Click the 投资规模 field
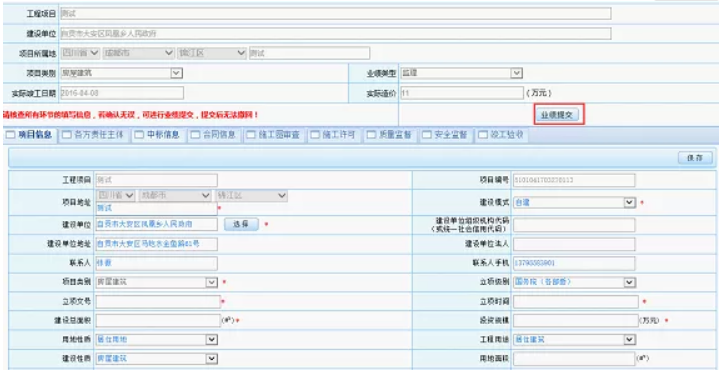This screenshot has height=373, width=721. (575, 321)
